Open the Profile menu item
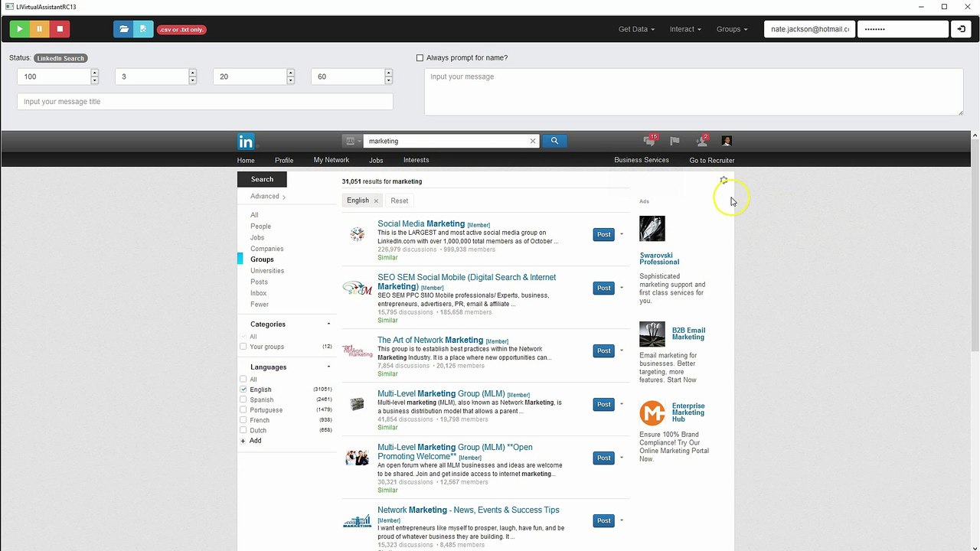Viewport: 980px width, 551px height. (284, 161)
